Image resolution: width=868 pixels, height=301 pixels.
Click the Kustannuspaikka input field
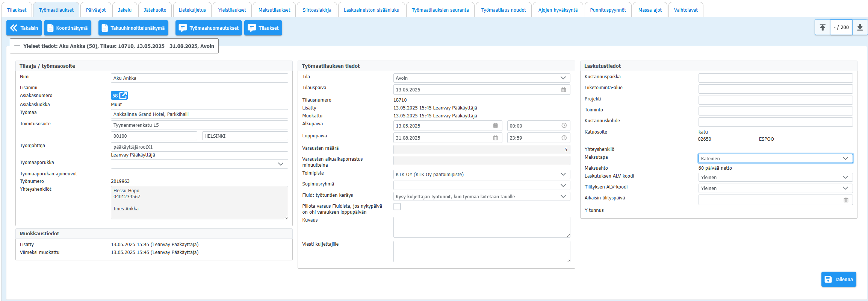click(775, 78)
